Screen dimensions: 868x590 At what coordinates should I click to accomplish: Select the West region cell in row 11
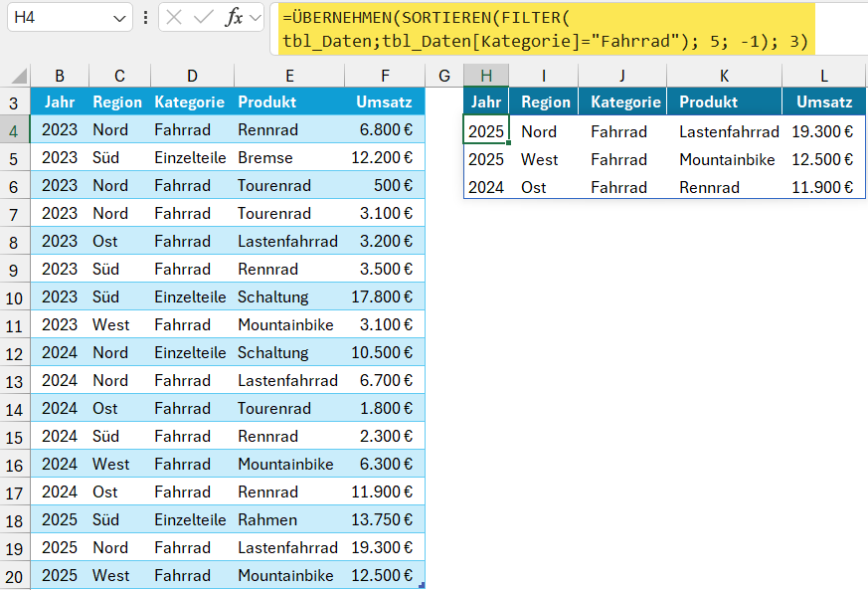pos(119,324)
